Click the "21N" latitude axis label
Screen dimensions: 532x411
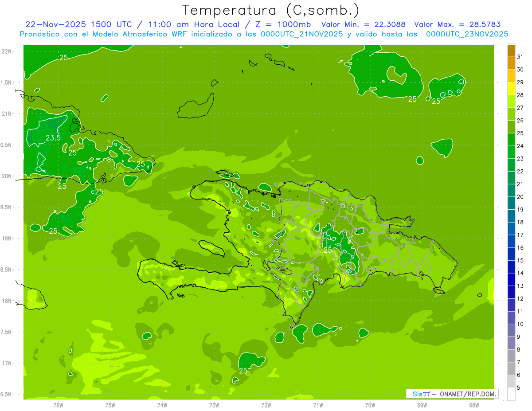pyautogui.click(x=8, y=114)
